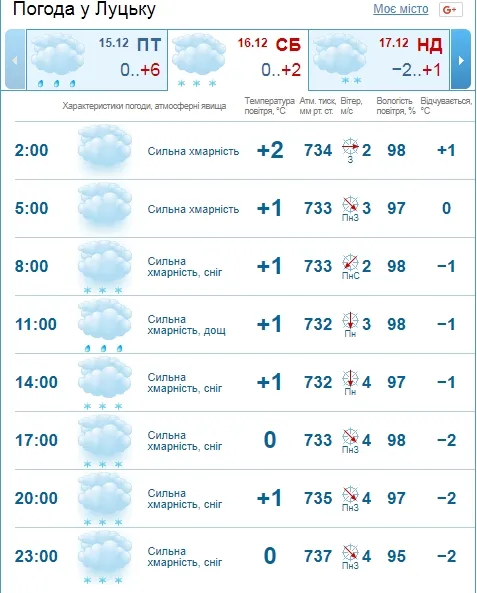Show previous days with the left arrow
The height and width of the screenshot is (593, 477).
coord(15,60)
